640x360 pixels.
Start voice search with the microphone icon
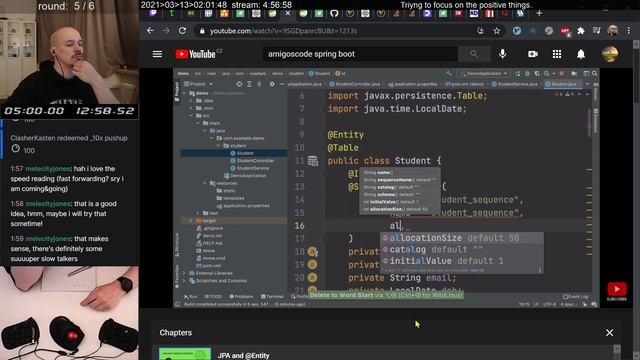503,54
